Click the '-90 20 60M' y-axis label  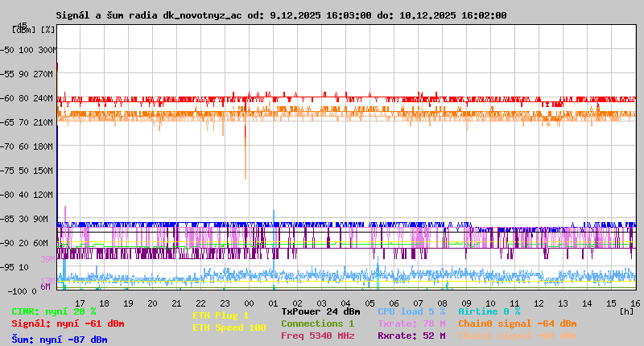[24, 243]
